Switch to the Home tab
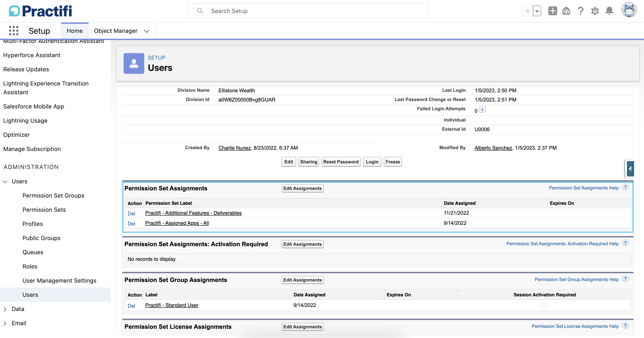The width and height of the screenshot is (644, 338). click(x=75, y=31)
